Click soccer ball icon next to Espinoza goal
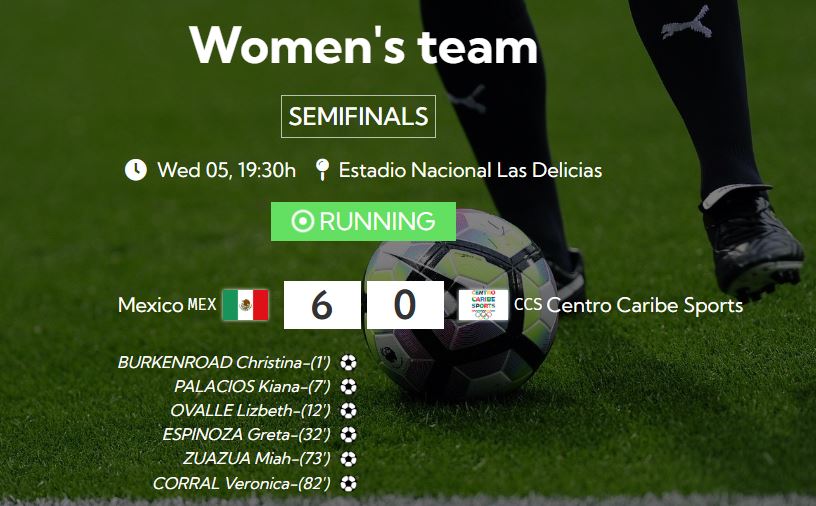Viewport: 816px width, 506px height. 348,435
